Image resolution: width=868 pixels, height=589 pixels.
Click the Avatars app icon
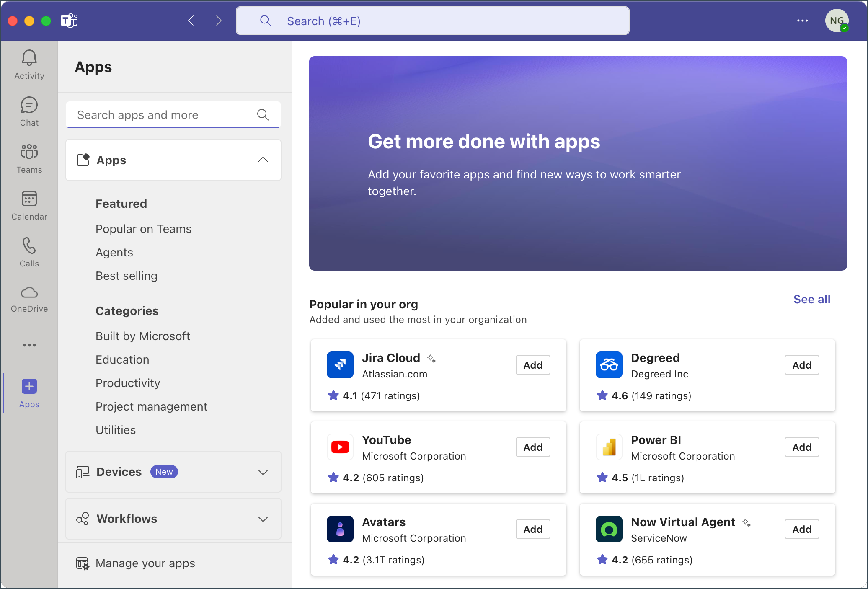[x=340, y=529]
